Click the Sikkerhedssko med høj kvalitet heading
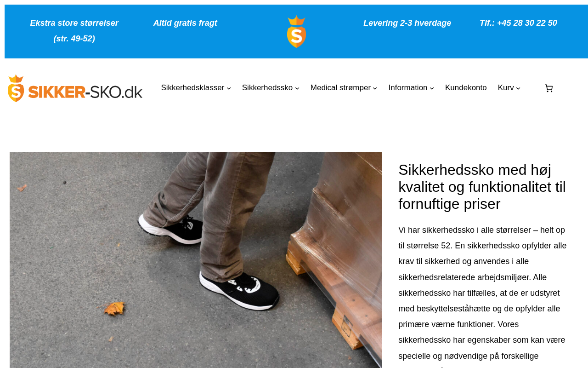Image resolution: width=588 pixels, height=368 pixels. [x=482, y=187]
